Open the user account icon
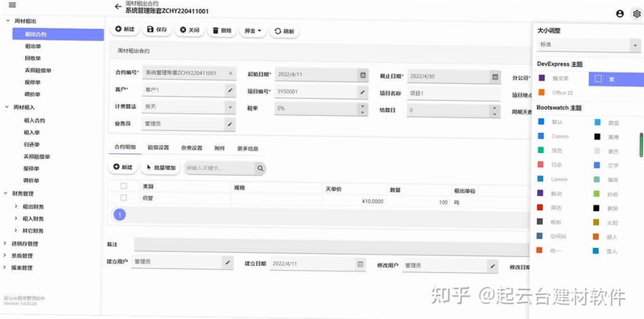 point(620,14)
